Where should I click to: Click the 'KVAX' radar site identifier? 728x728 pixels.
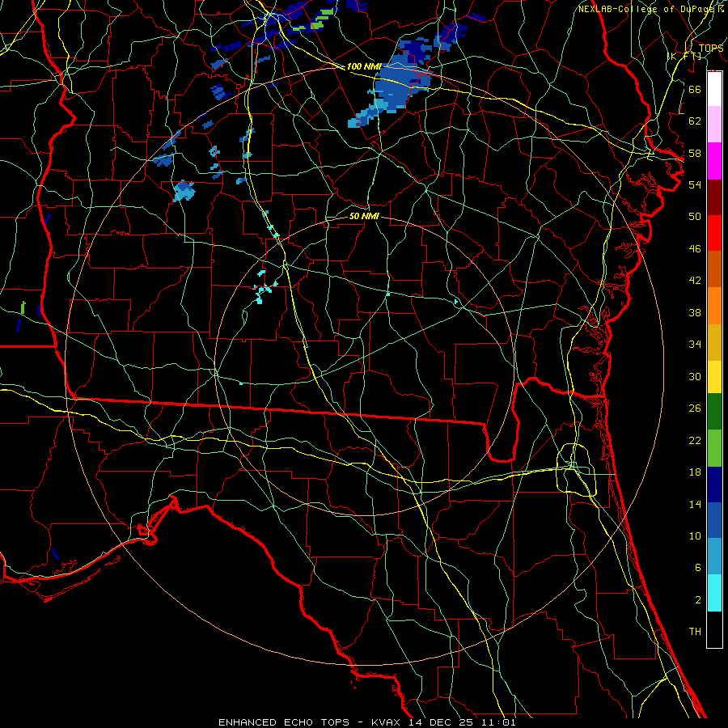click(387, 722)
